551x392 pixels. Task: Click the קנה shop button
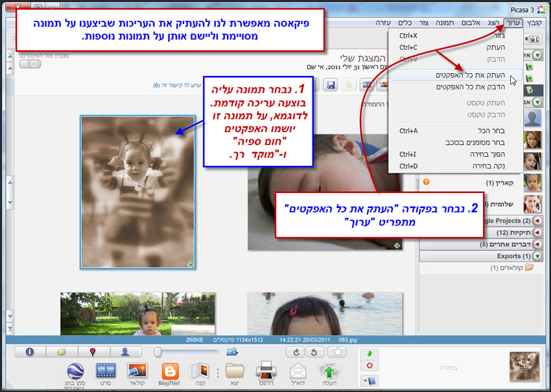click(x=201, y=374)
